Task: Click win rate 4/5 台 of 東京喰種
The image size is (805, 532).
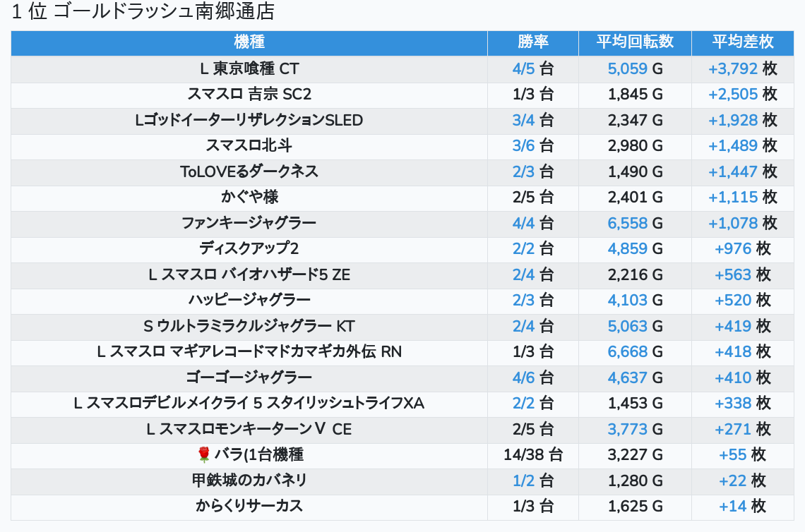Action: click(x=533, y=68)
